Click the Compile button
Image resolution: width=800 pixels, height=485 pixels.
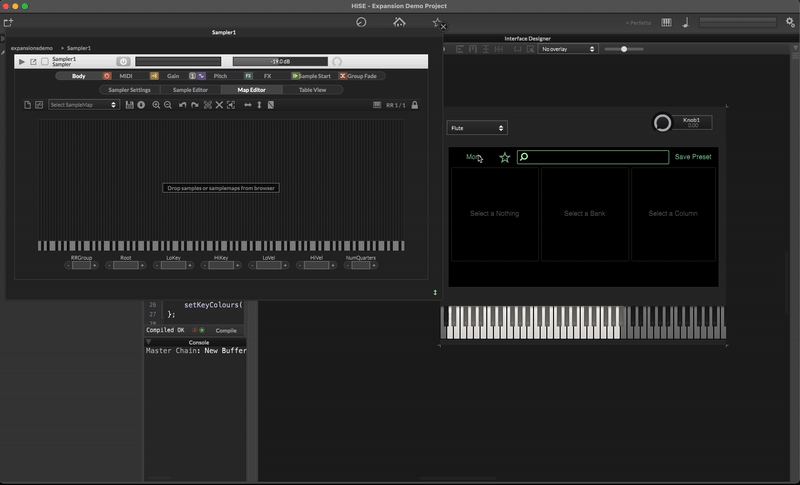[226, 330]
